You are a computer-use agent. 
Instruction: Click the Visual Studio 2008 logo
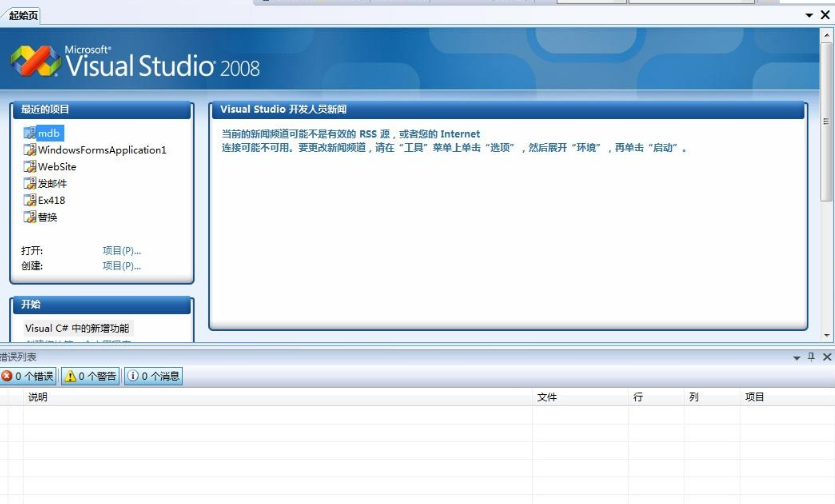tap(135, 63)
